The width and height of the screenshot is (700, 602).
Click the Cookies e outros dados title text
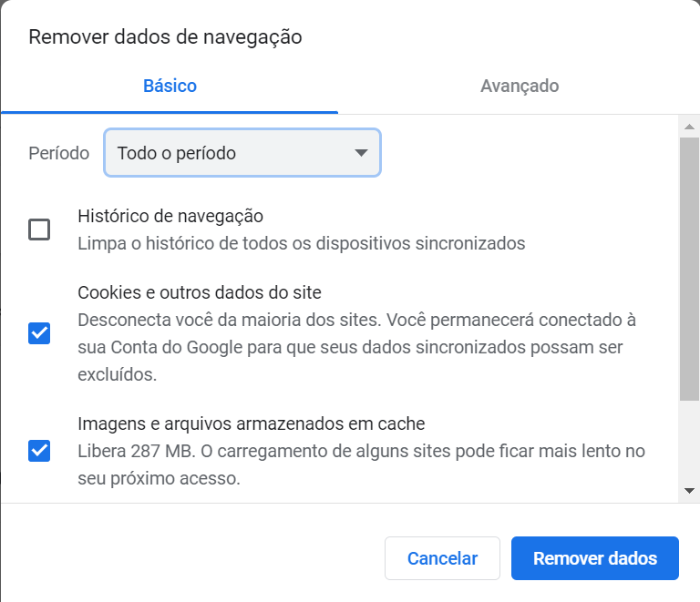pyautogui.click(x=200, y=293)
